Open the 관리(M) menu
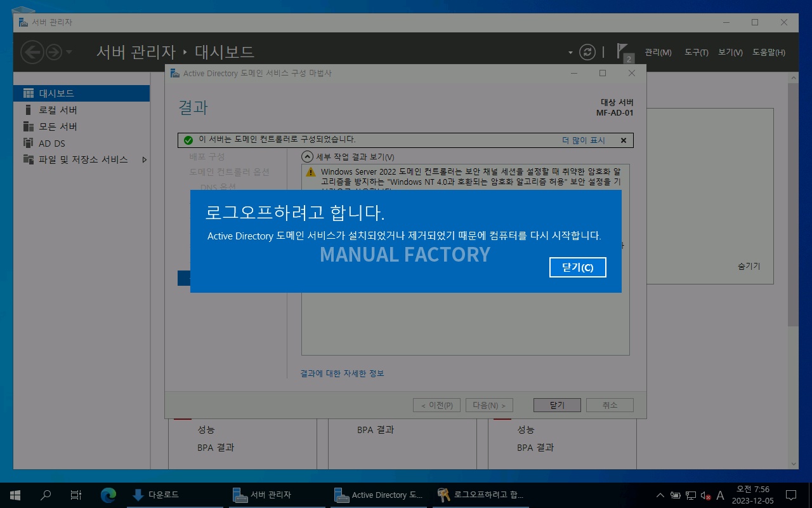Image resolution: width=812 pixels, height=508 pixels. click(x=658, y=52)
